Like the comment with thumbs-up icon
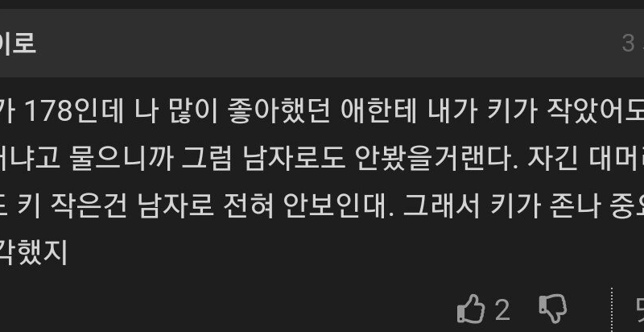 [471, 308]
